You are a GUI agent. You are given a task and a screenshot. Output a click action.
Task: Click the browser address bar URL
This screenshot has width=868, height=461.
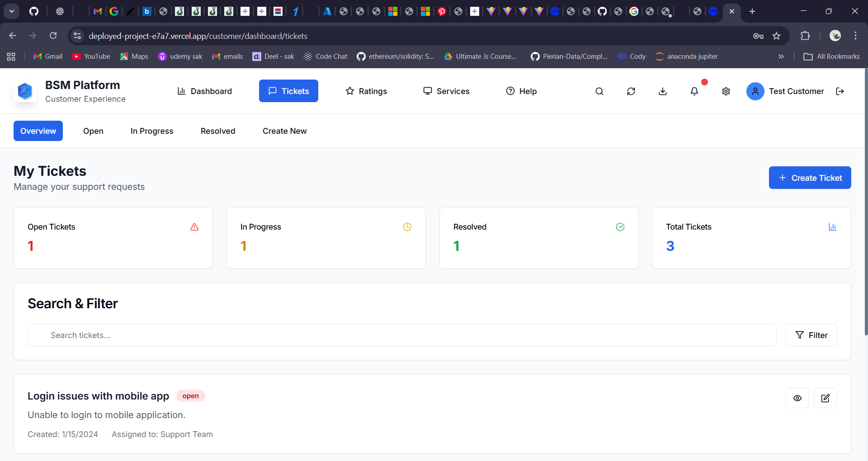click(x=198, y=36)
